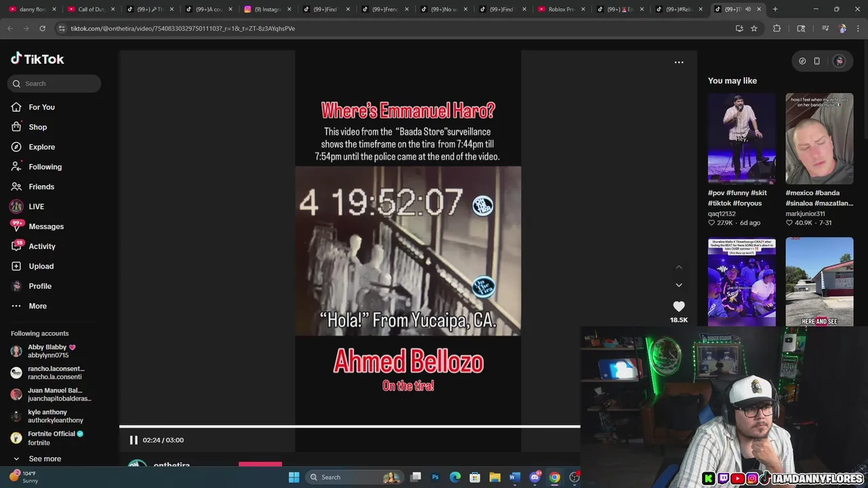The width and height of the screenshot is (868, 488).
Task: Switch to the Instagram tab
Action: point(267,9)
